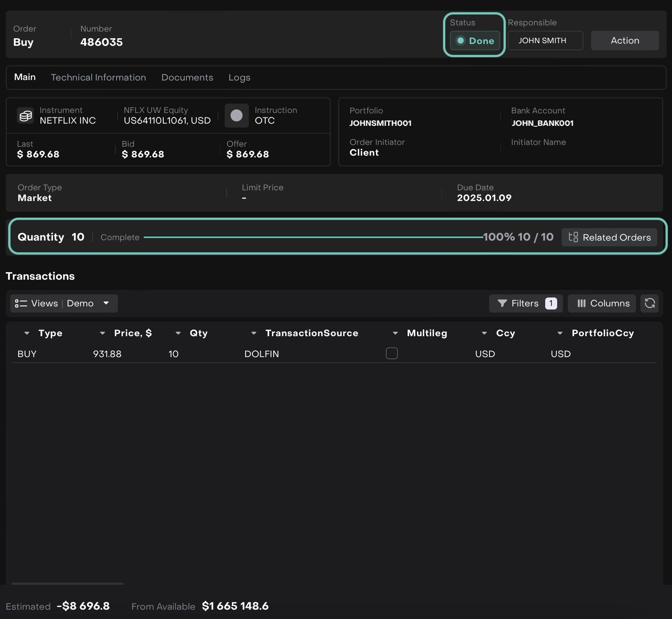Open the Type column dropdown arrow
Viewport: 672px width, 619px height.
pos(27,333)
